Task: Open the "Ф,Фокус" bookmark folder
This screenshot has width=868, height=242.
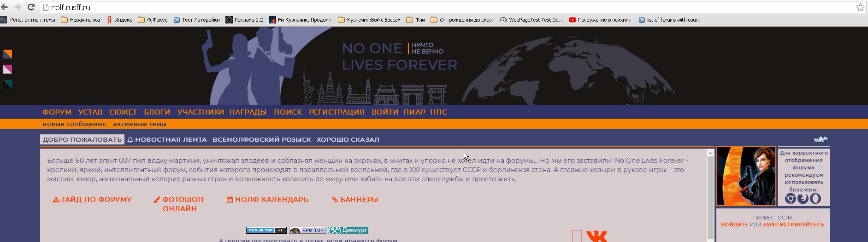Action: coord(153,20)
